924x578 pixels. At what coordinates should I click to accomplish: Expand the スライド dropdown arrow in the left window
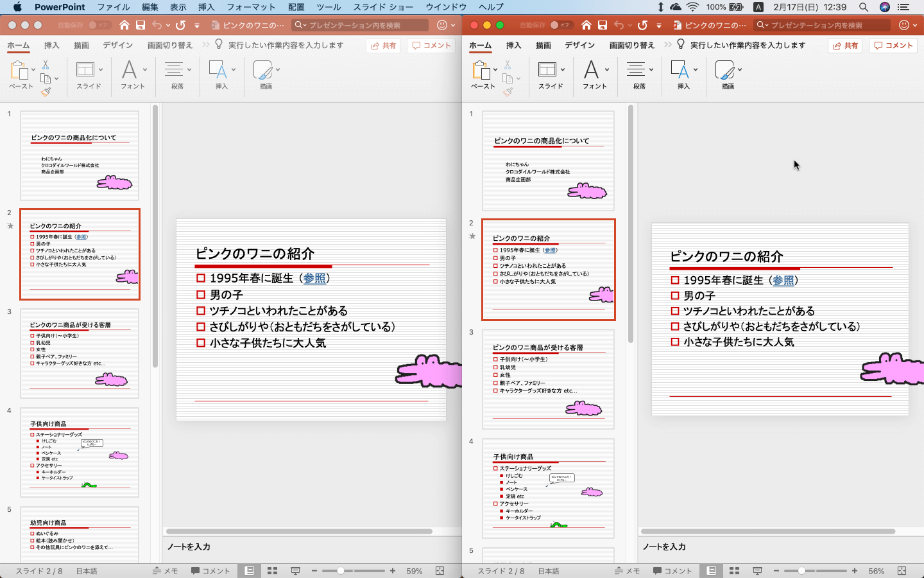pyautogui.click(x=101, y=70)
